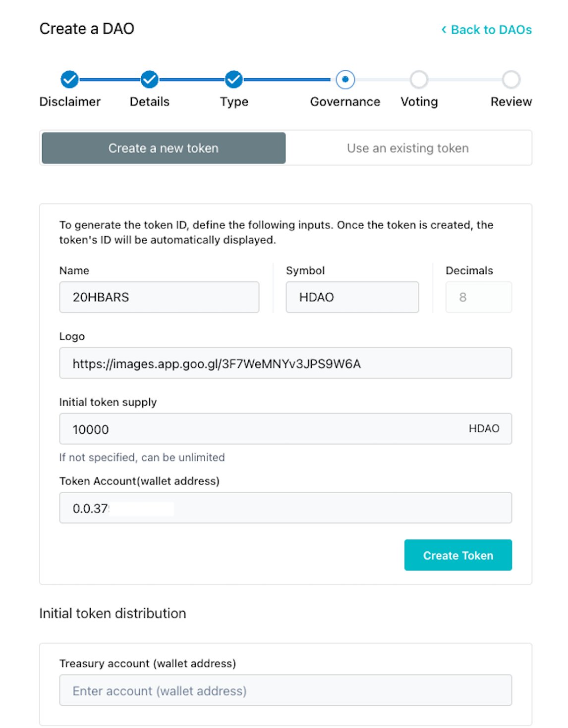The image size is (568, 728).
Task: Focus the token Name field with 20HBARS
Action: pos(159,297)
